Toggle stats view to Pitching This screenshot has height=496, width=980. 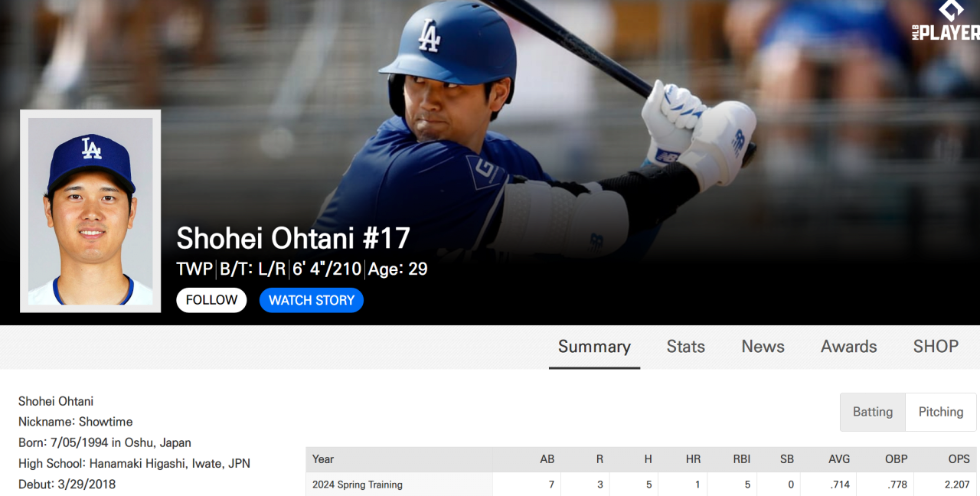coord(940,412)
